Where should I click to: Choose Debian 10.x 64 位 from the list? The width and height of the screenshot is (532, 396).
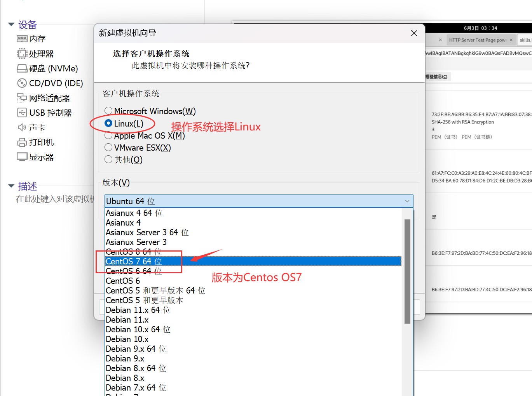(x=253, y=329)
